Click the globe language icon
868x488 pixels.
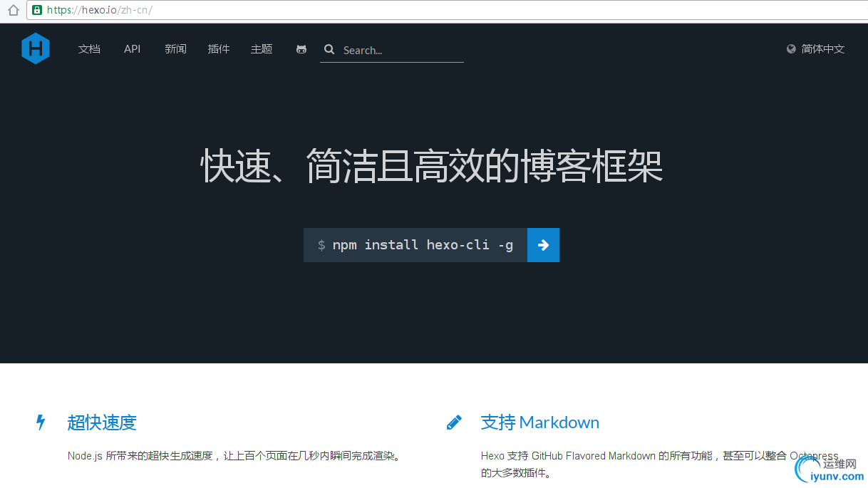click(791, 49)
